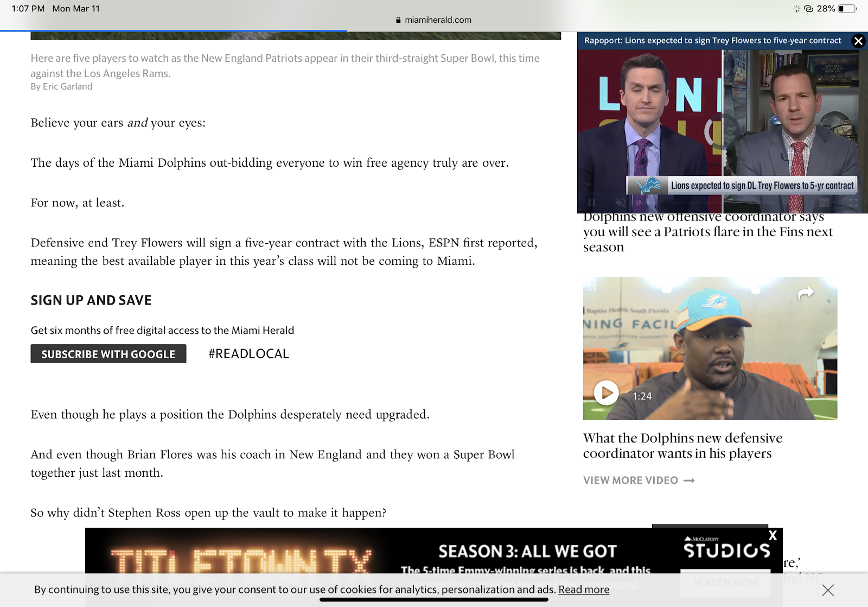Open the Dolphins defensive coordinator video thumbnail
The image size is (868, 607).
[710, 348]
